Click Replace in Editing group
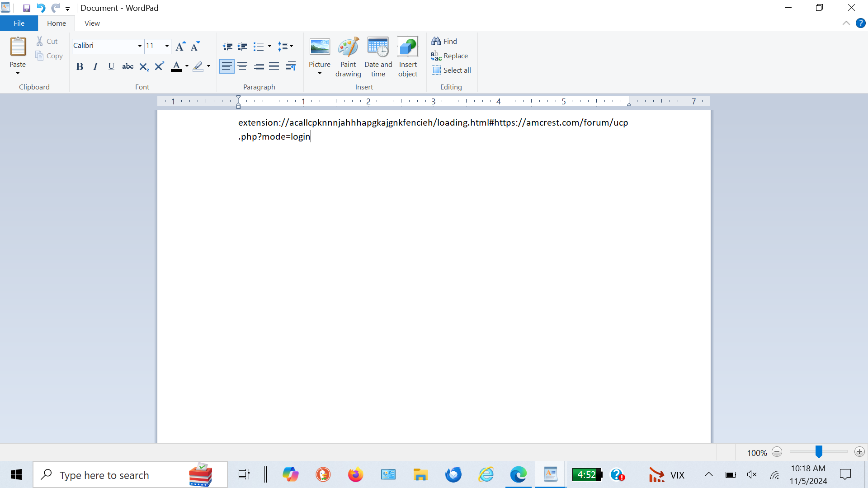868x488 pixels. (x=449, y=56)
